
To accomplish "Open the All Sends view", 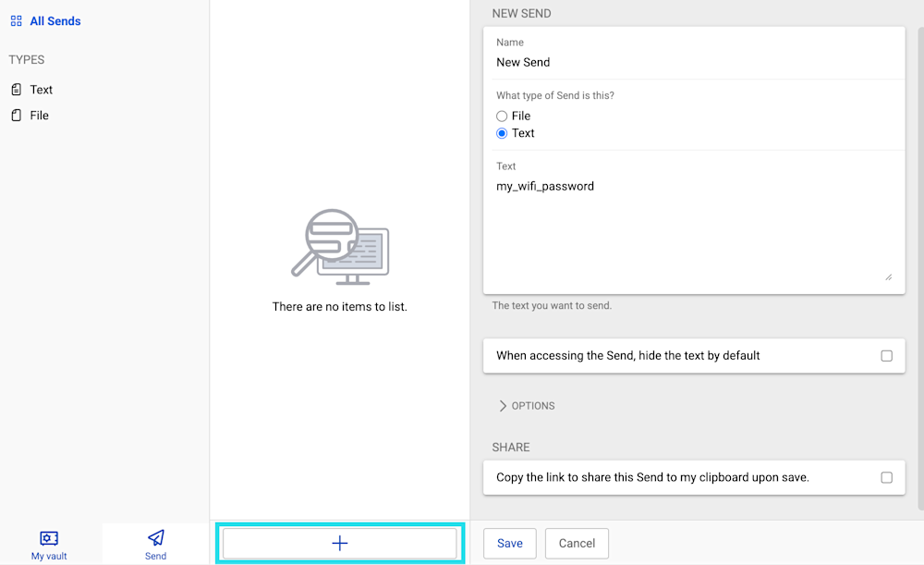I will [x=54, y=20].
